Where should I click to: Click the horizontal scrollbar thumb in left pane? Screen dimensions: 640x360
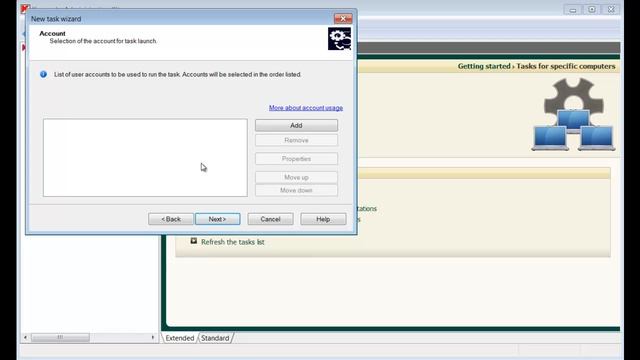[x=60, y=338]
